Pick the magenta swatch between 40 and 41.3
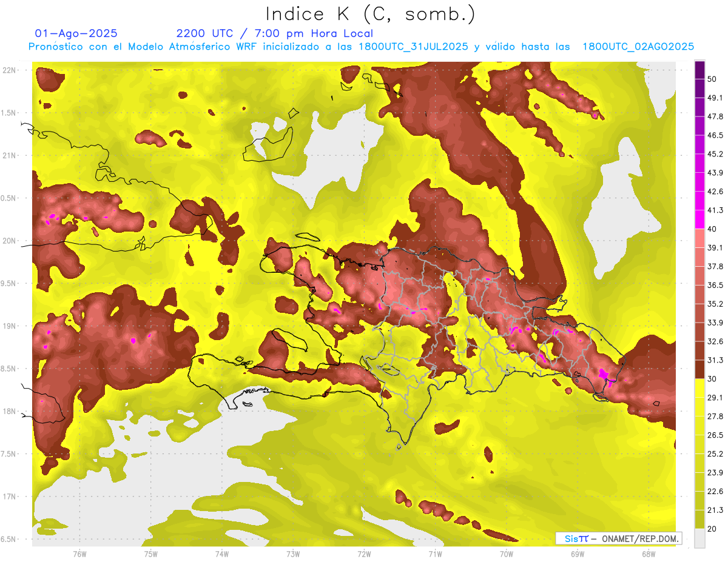The image size is (728, 562). coord(699,219)
